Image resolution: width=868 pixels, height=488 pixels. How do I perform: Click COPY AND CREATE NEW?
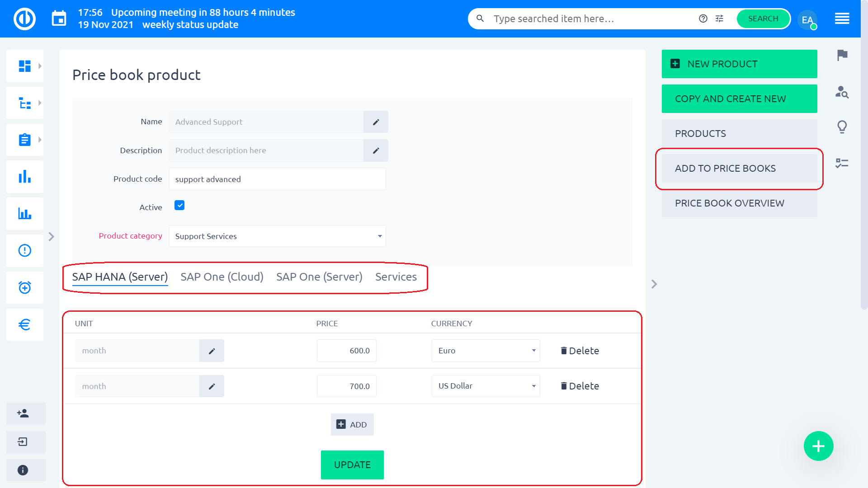click(739, 99)
